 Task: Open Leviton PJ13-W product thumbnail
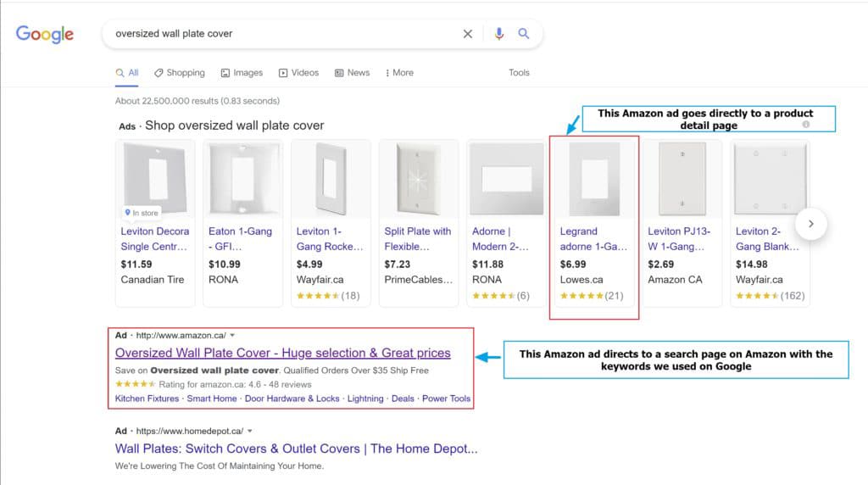point(682,179)
